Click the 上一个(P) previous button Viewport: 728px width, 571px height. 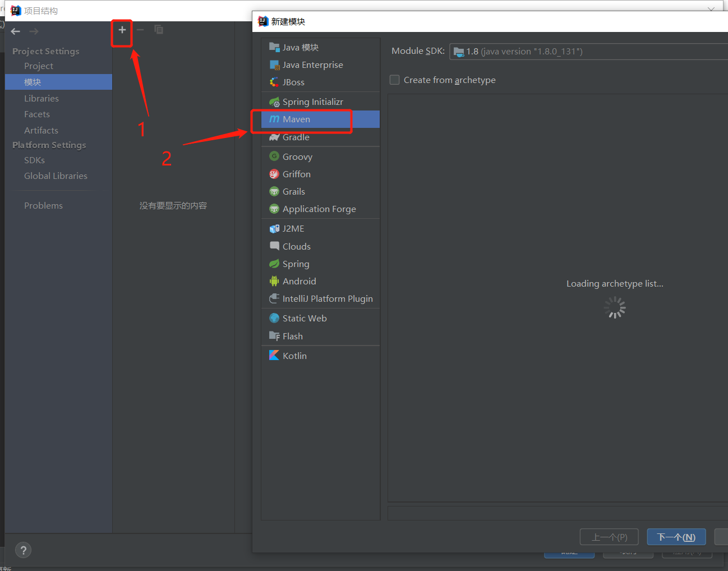[x=609, y=537]
